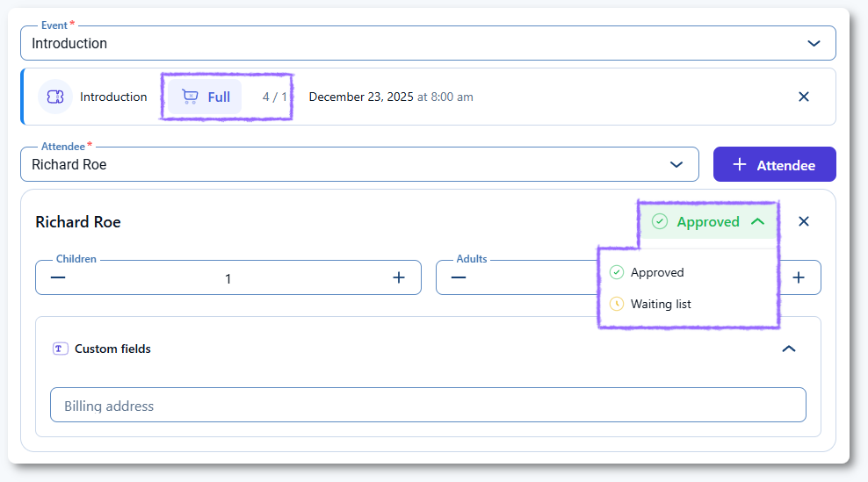Open the Attendee dropdown
Image resolution: width=868 pixels, height=482 pixels.
[x=676, y=164]
